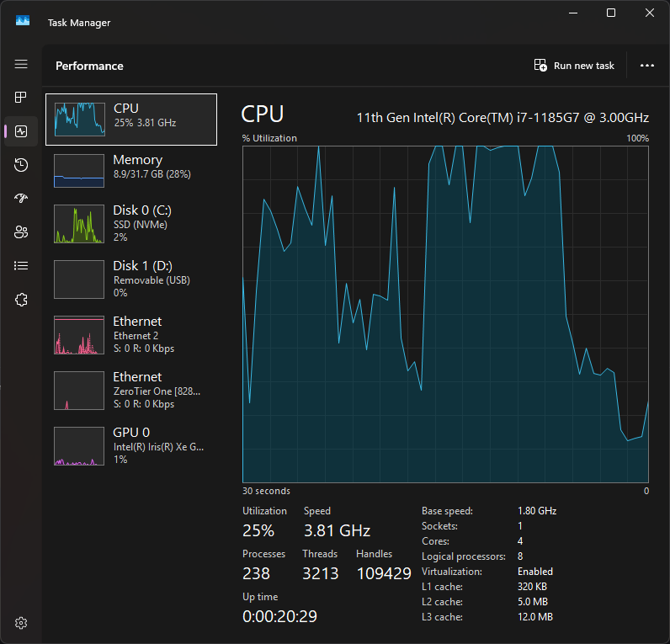Click the % Utilization graph label
Image resolution: width=670 pixels, height=644 pixels.
click(x=269, y=138)
